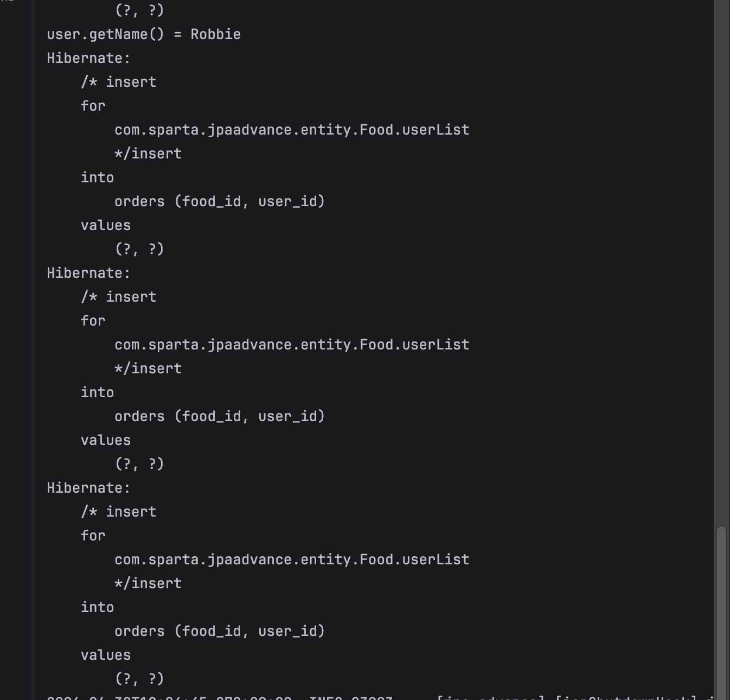Click the console vertical scrollbar thumb
Screen dimensions: 730x700
click(x=721, y=612)
